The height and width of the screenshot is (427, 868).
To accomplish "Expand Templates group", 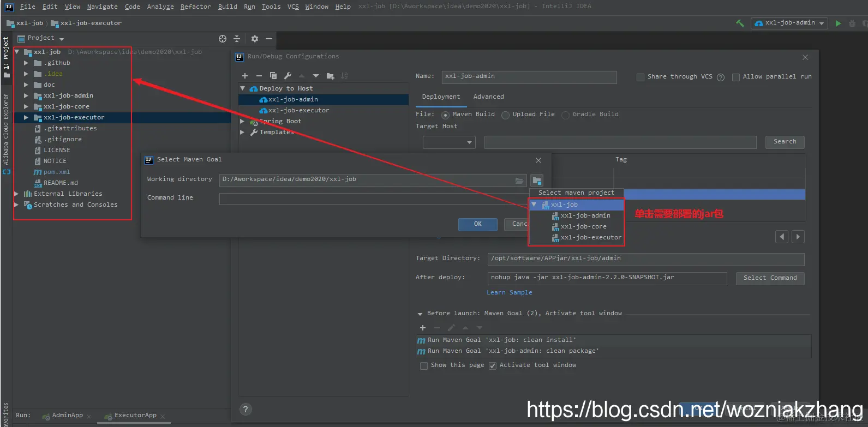I will pyautogui.click(x=242, y=133).
